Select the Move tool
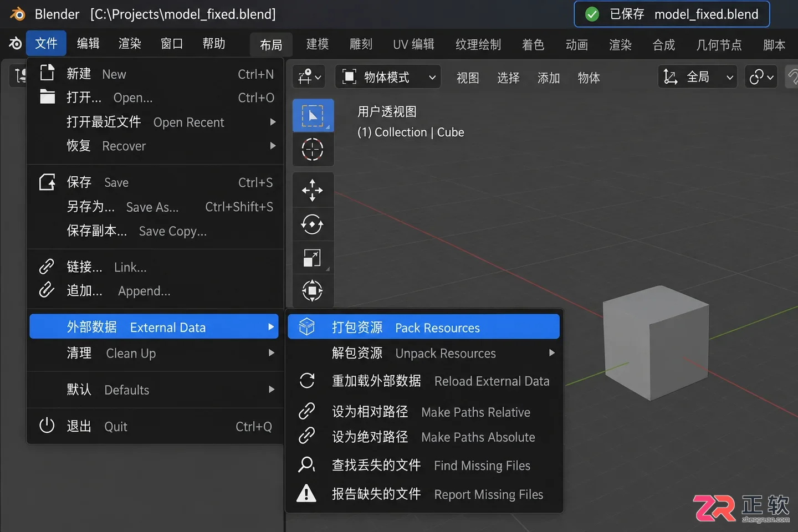 pos(313,190)
